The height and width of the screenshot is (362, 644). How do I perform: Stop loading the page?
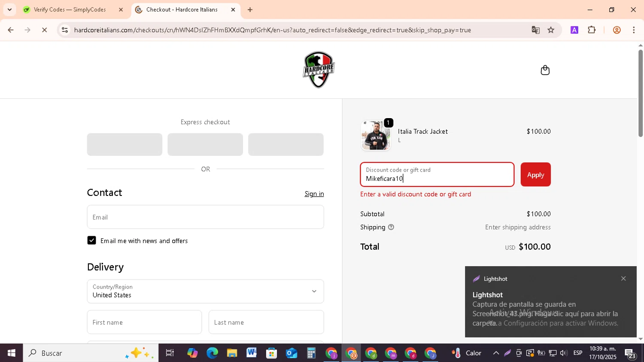coord(44,30)
